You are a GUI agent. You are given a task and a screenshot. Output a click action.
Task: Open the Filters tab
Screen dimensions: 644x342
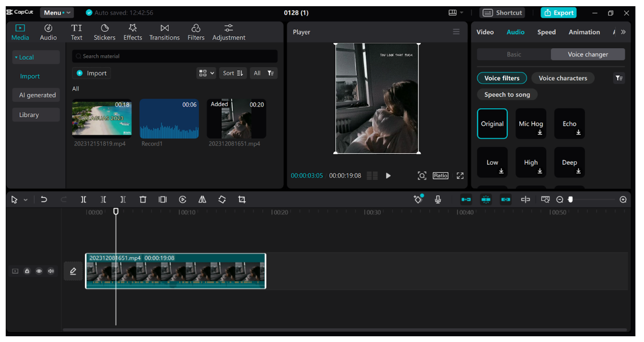click(x=196, y=32)
